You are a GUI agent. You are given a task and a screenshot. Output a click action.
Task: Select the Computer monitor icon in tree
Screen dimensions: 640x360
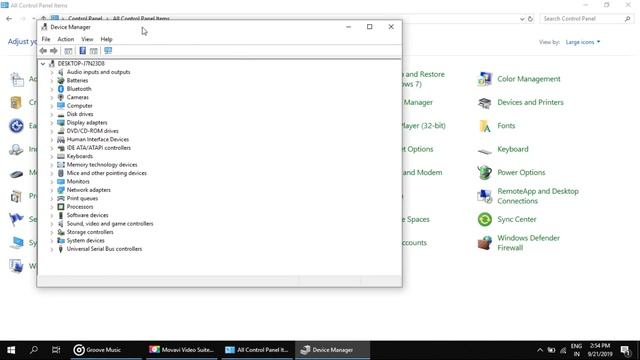coord(61,106)
